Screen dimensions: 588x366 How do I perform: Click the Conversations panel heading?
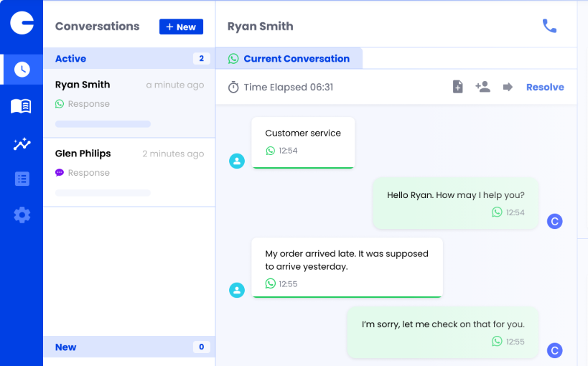click(x=97, y=27)
